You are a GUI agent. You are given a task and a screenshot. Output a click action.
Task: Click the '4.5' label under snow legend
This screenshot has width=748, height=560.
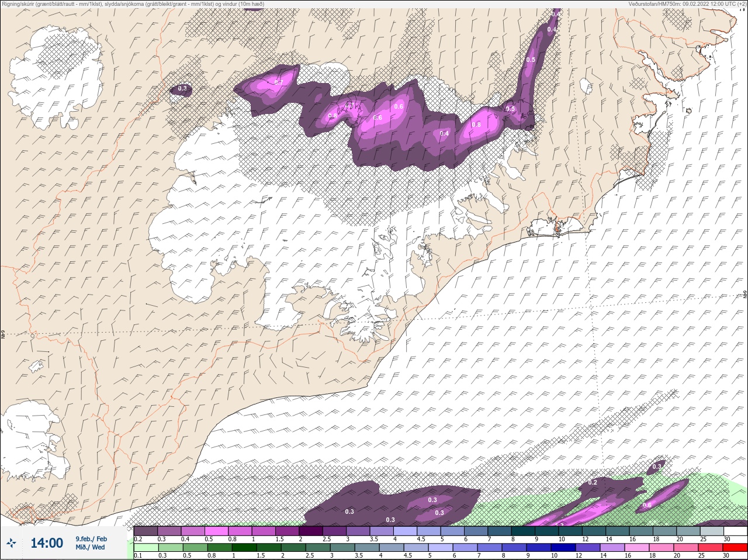421,539
